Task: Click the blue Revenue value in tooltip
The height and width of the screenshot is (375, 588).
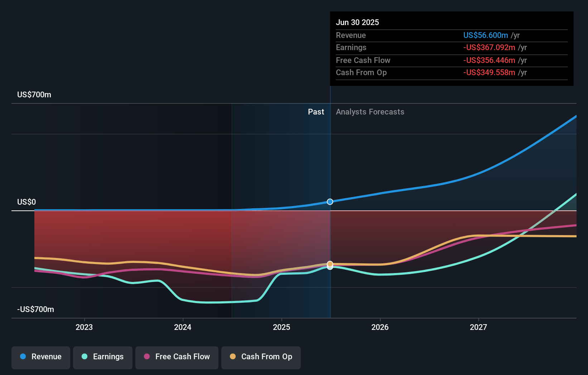Action: pos(486,35)
